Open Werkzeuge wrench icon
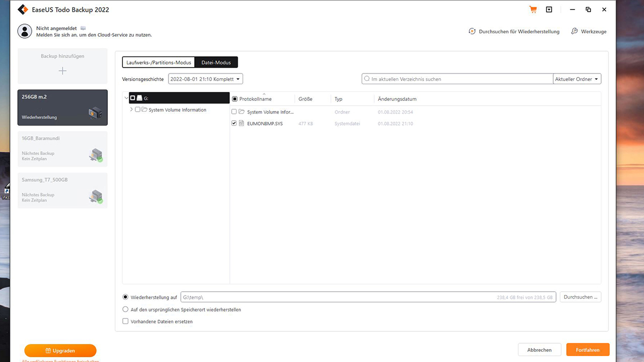Viewport: 644px width, 362px height. tap(574, 32)
